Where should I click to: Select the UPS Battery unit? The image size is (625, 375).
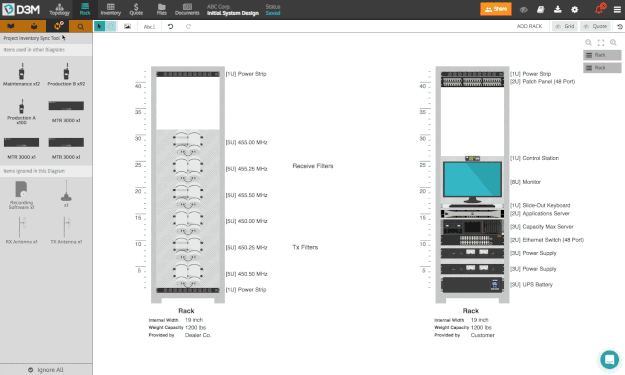coord(472,285)
